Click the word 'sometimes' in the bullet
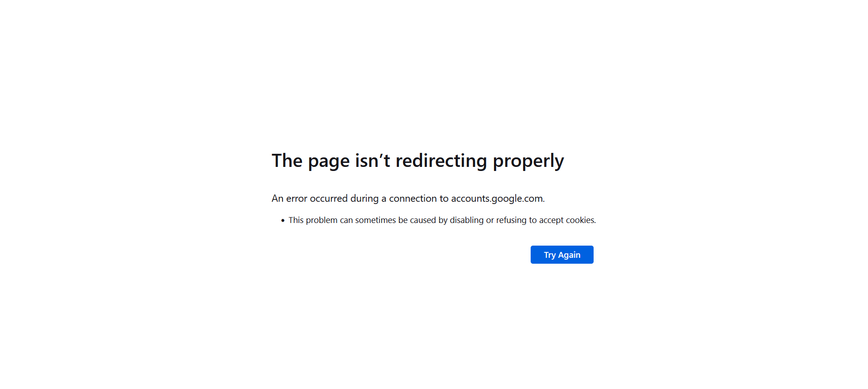Viewport: 868px width, 389px height. 375,220
